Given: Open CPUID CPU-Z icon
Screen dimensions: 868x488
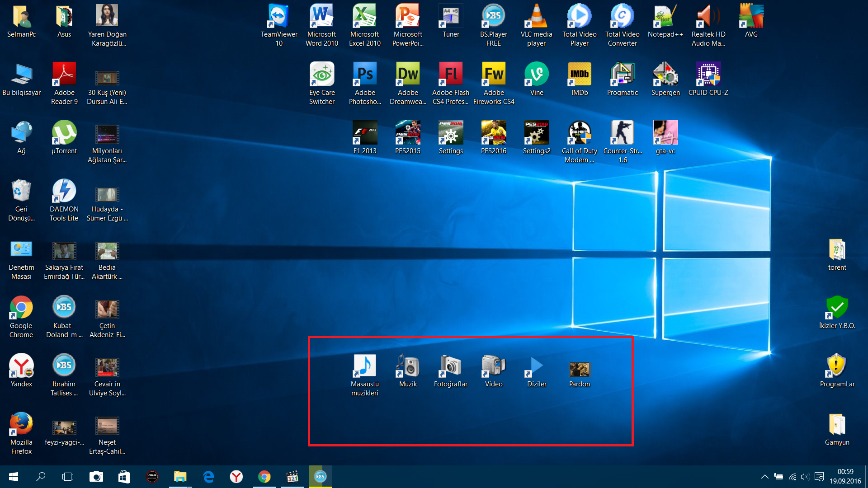Looking at the screenshot, I should click(x=708, y=79).
